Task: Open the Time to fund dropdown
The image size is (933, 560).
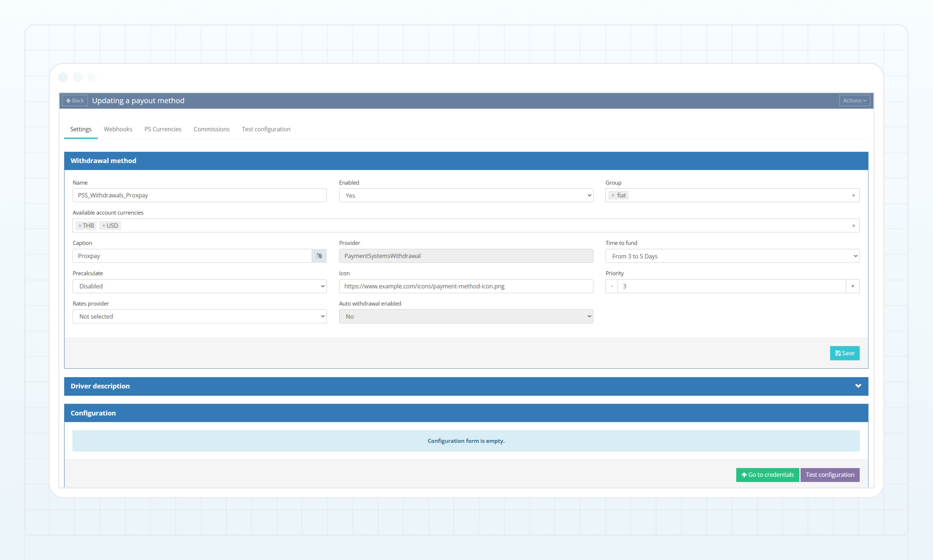Action: (732, 256)
